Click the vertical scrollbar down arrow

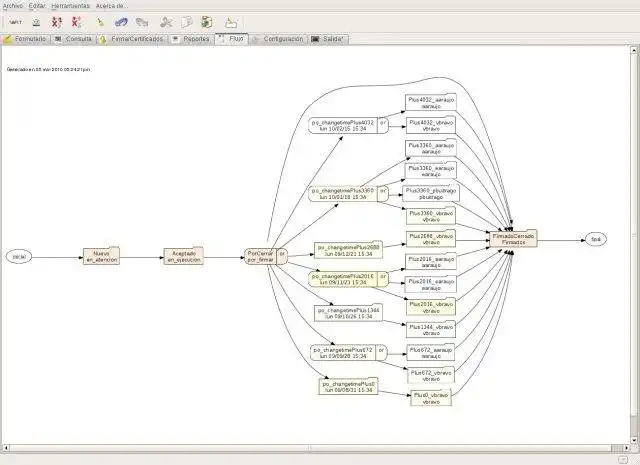pyautogui.click(x=634, y=441)
